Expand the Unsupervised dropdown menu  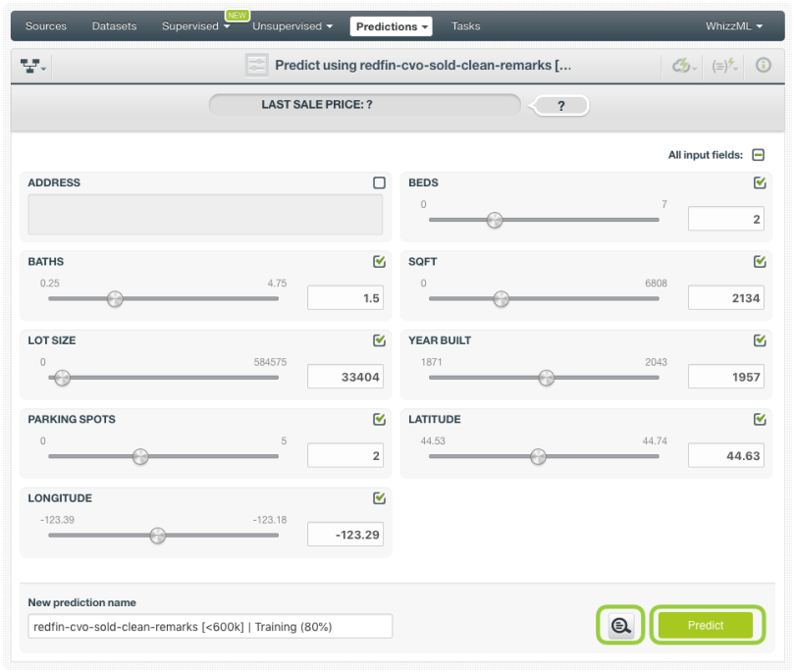pyautogui.click(x=292, y=26)
